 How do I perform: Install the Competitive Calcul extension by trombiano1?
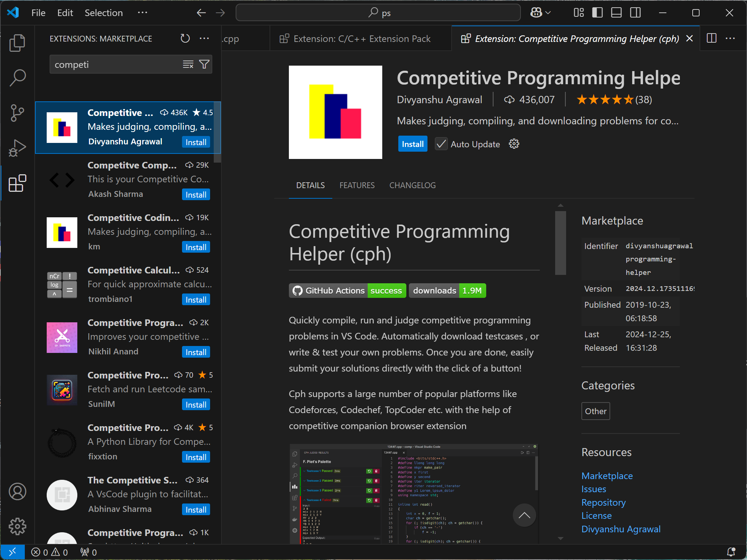196,300
